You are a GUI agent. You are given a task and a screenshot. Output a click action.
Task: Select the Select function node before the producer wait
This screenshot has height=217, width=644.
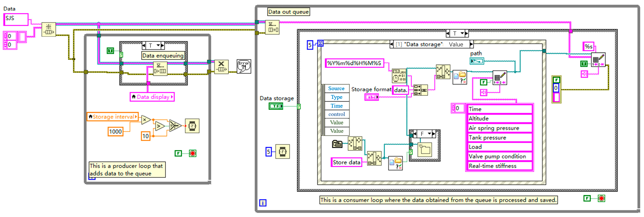(x=175, y=126)
